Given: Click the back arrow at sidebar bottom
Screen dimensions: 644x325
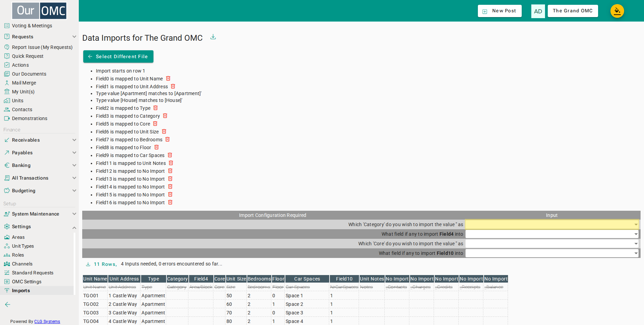Looking at the screenshot, I should (x=8, y=304).
